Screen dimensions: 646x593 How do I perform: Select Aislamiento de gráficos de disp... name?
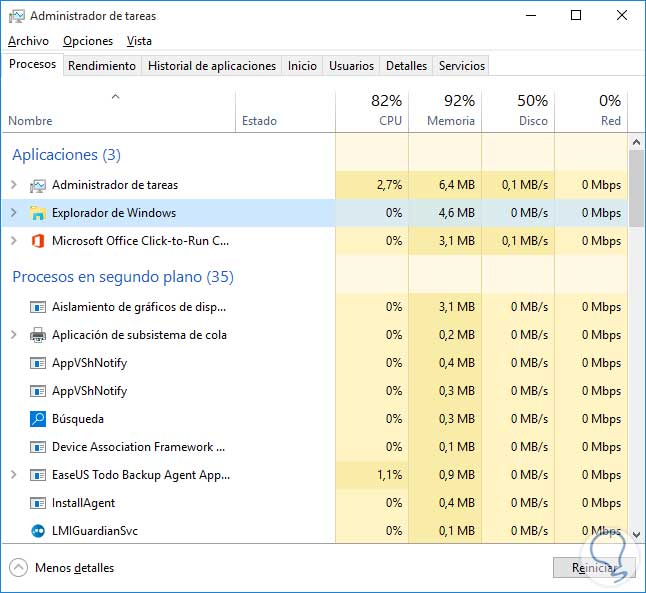pos(139,307)
